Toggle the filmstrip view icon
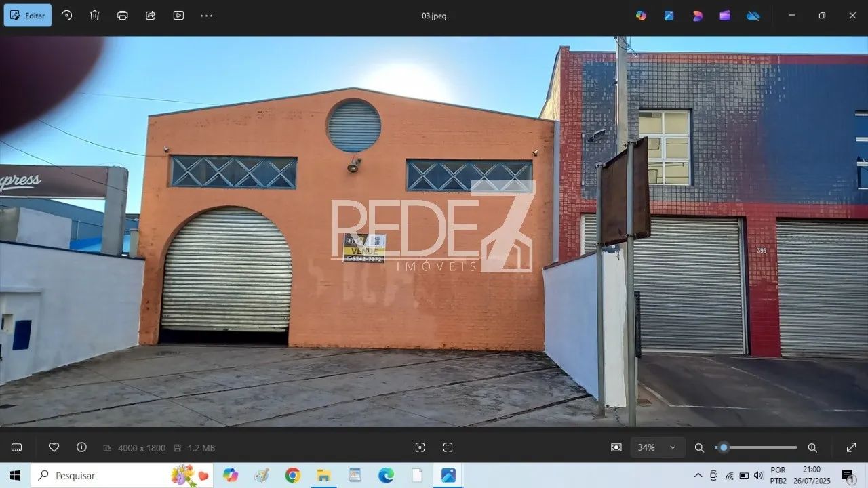 tap(17, 447)
